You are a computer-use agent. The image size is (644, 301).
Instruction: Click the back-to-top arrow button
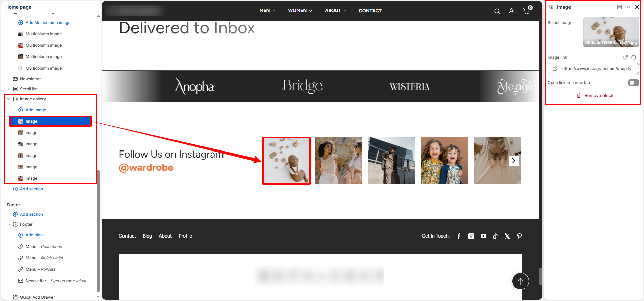(x=521, y=281)
